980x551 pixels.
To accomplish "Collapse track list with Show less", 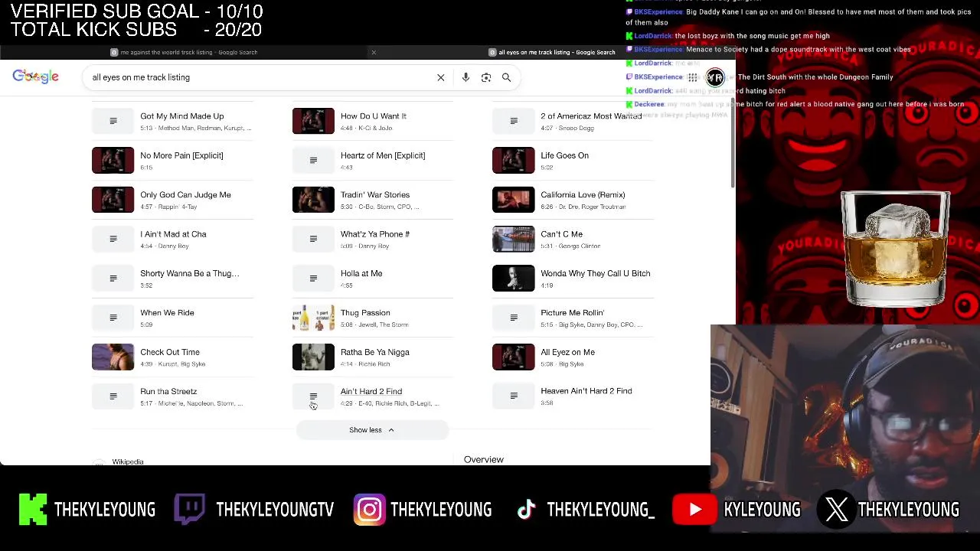I will click(371, 430).
